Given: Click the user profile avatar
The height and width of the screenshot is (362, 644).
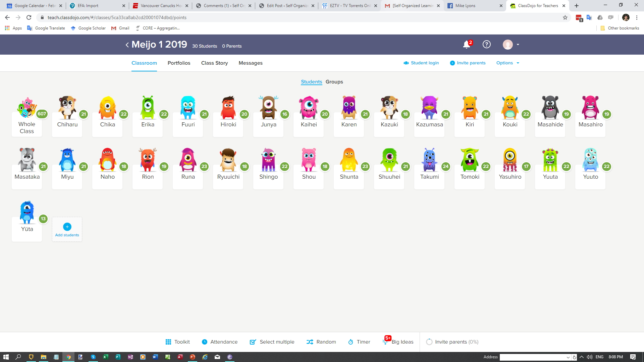Looking at the screenshot, I should point(508,44).
